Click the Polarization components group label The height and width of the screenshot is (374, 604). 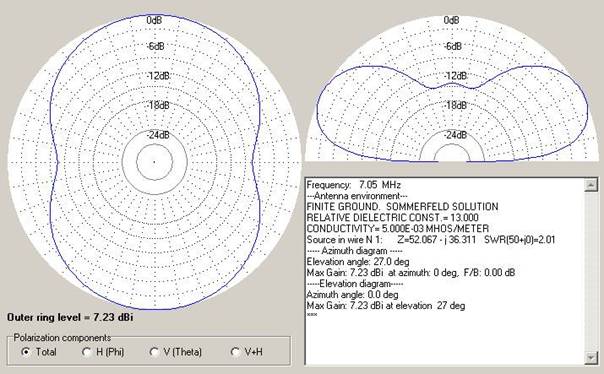pos(62,338)
